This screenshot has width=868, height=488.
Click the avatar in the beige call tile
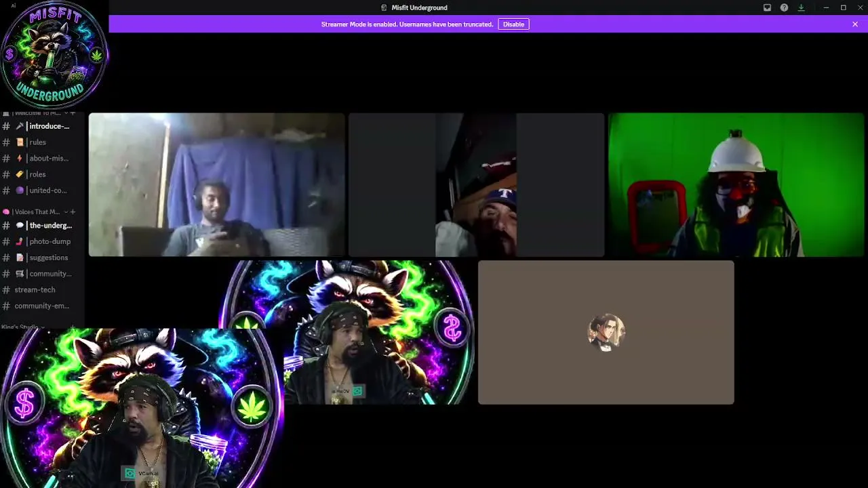[606, 333]
